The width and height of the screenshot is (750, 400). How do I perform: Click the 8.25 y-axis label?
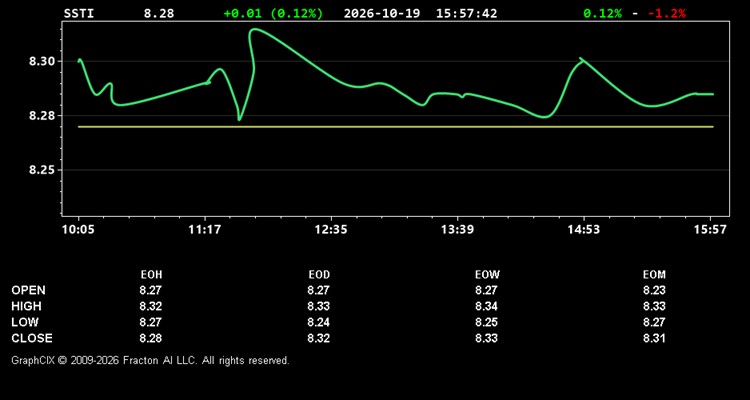point(43,170)
